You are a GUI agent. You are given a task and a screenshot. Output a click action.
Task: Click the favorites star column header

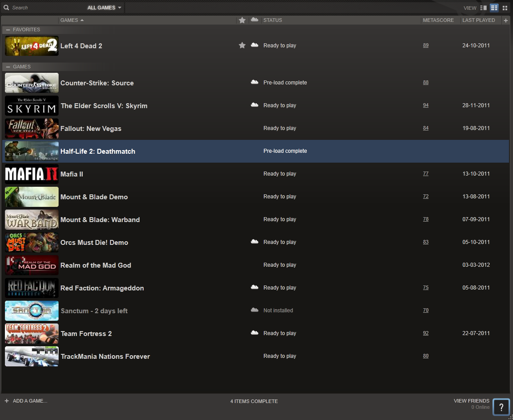pyautogui.click(x=242, y=20)
